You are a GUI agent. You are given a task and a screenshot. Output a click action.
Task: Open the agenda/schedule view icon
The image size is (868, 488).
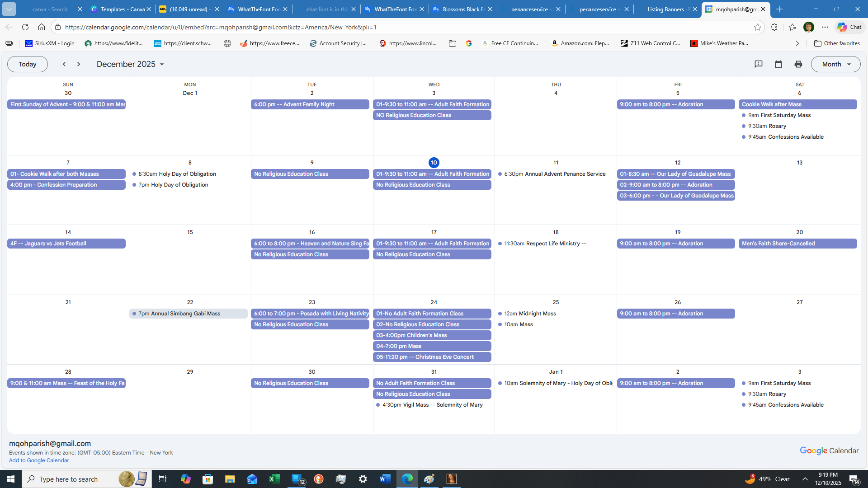tap(759, 64)
